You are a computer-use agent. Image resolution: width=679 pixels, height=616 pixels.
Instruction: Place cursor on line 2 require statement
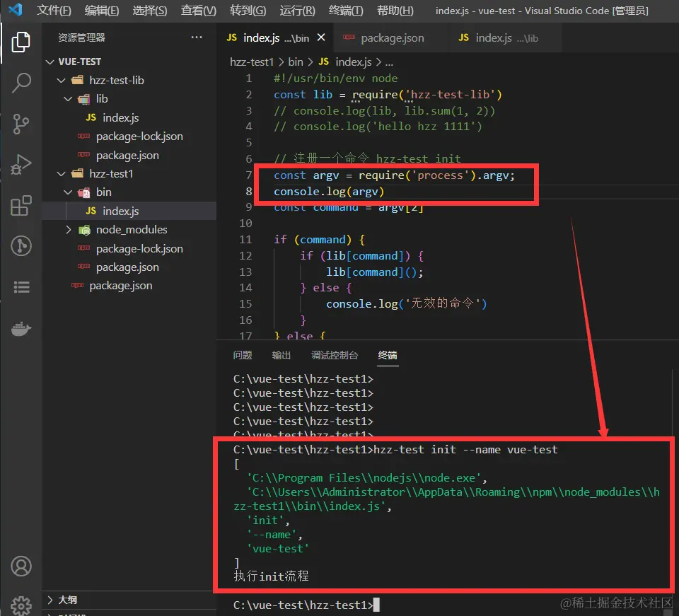[x=388, y=94]
